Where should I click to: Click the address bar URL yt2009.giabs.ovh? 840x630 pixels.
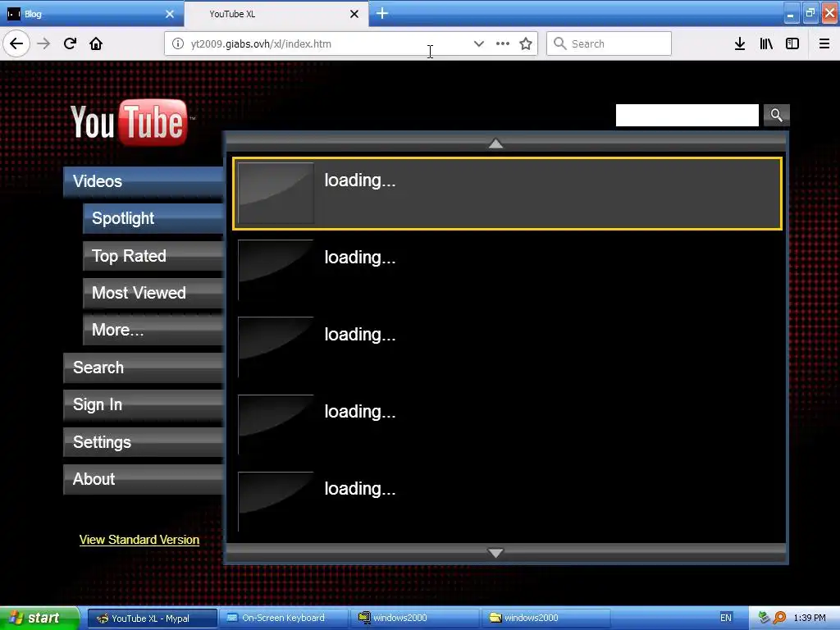[261, 44]
